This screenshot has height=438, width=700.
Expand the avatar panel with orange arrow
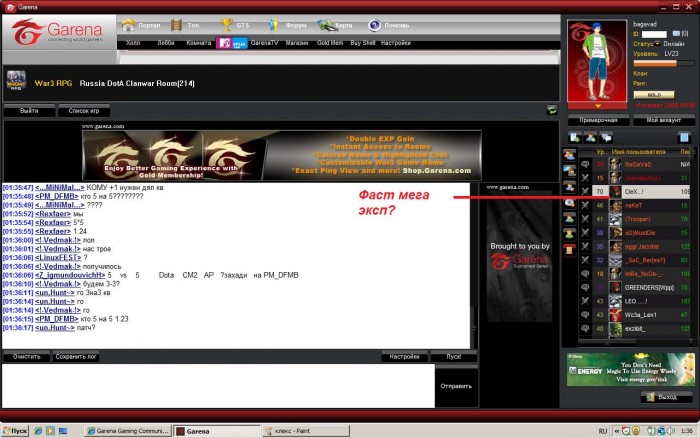click(597, 104)
